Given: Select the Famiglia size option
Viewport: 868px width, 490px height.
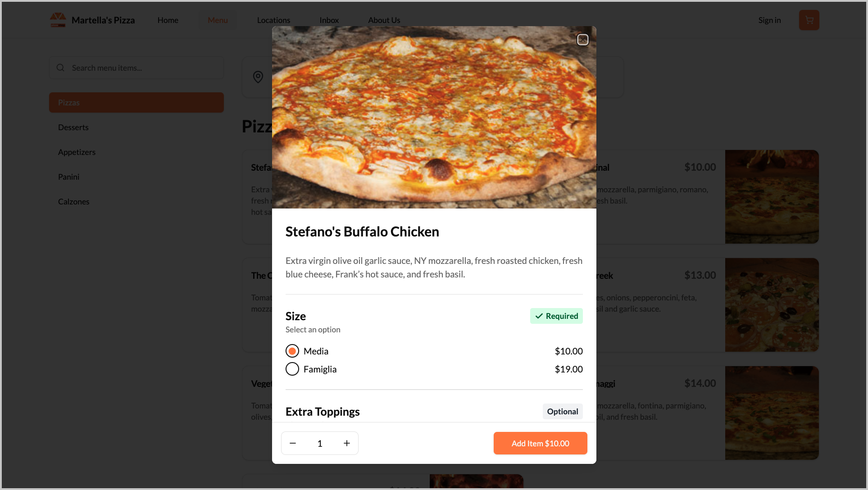Looking at the screenshot, I should tap(292, 369).
